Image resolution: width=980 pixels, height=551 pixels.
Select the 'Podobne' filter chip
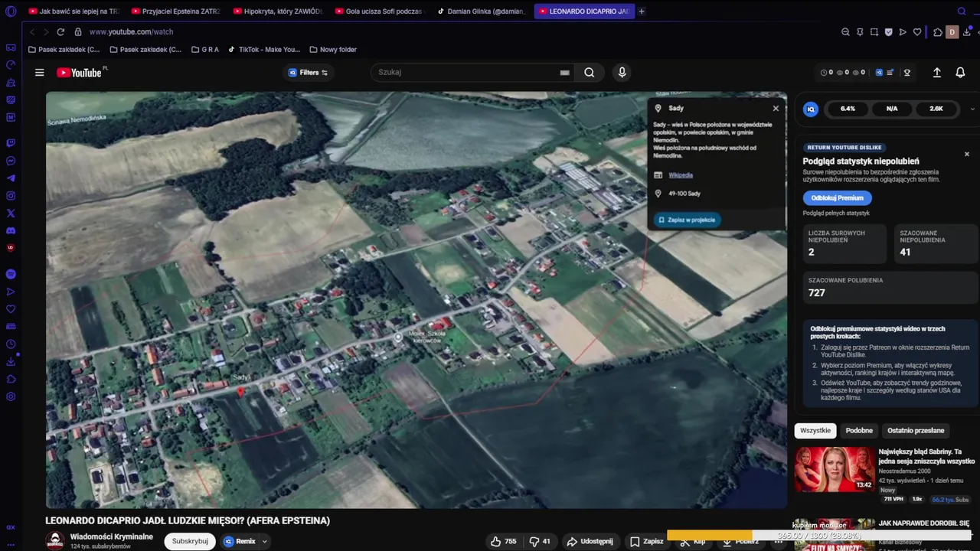click(859, 430)
